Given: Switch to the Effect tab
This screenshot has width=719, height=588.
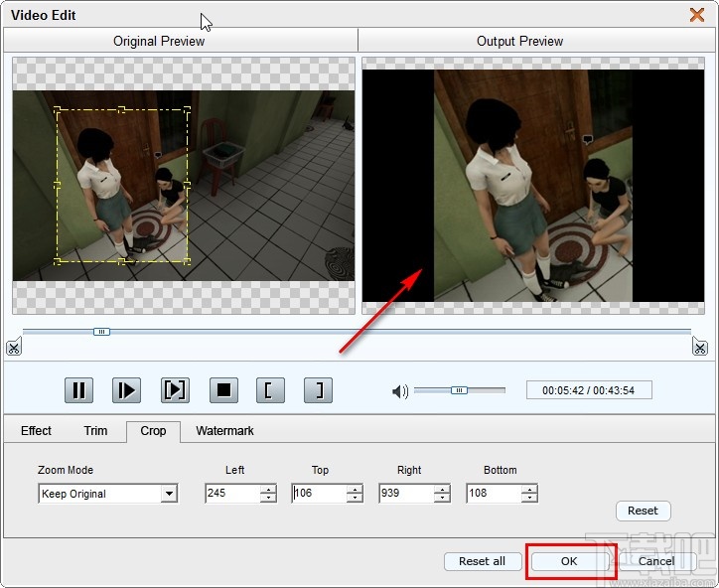Looking at the screenshot, I should pyautogui.click(x=37, y=431).
